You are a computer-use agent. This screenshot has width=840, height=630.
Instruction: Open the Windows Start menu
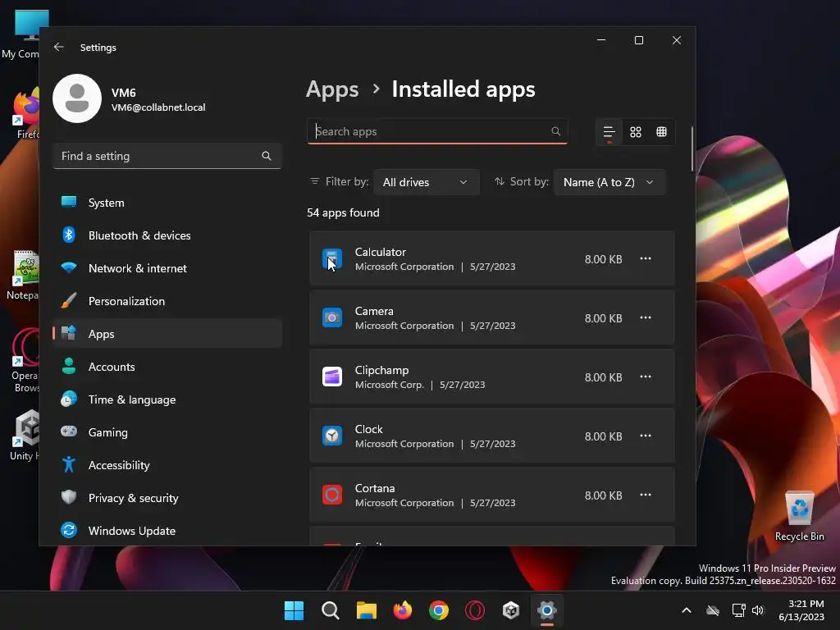click(x=294, y=610)
